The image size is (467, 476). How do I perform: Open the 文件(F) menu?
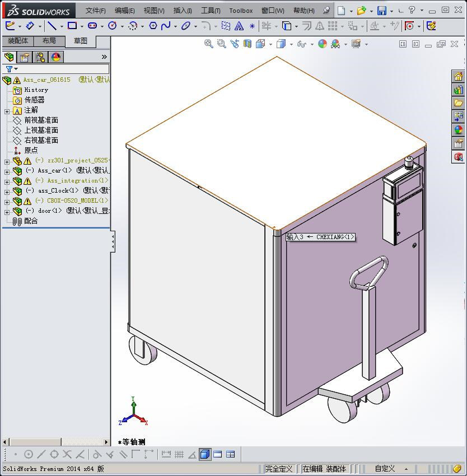coord(95,11)
